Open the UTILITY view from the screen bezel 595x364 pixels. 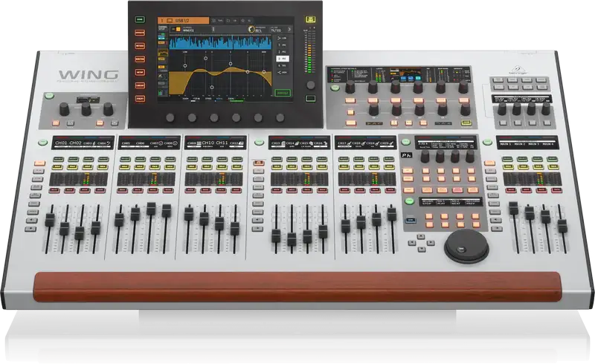pyautogui.click(x=140, y=99)
